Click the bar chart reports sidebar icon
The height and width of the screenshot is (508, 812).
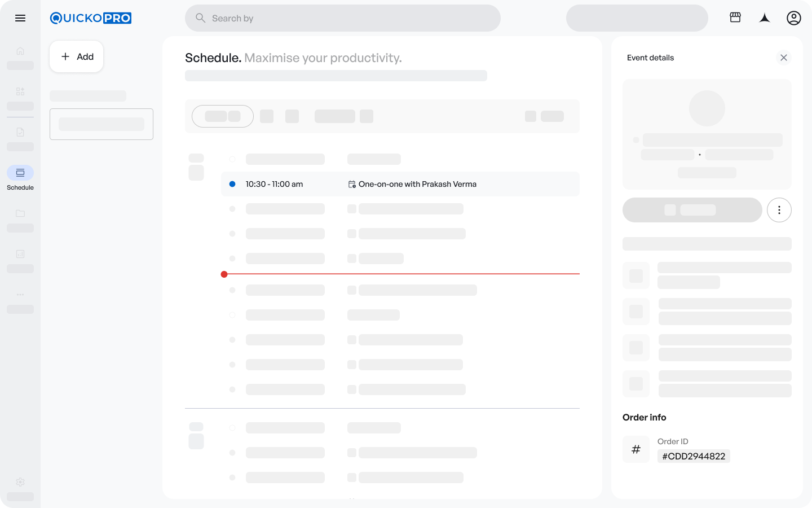coord(20,254)
